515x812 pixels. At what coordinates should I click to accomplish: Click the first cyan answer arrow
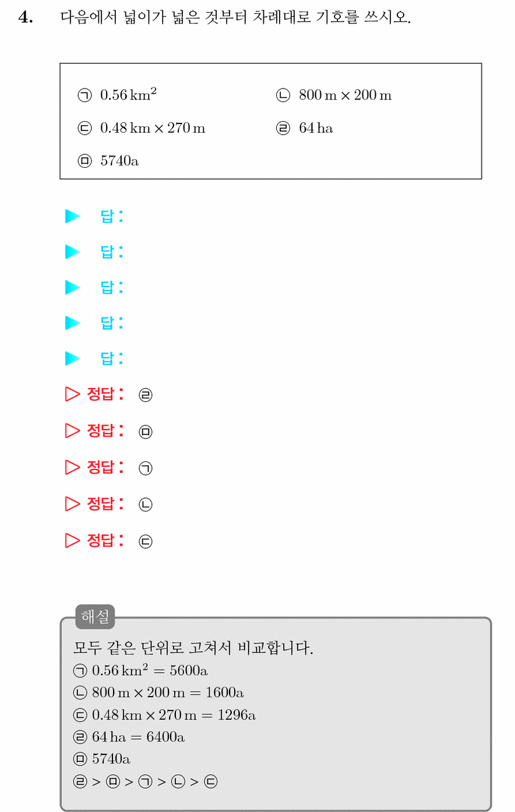tap(72, 217)
